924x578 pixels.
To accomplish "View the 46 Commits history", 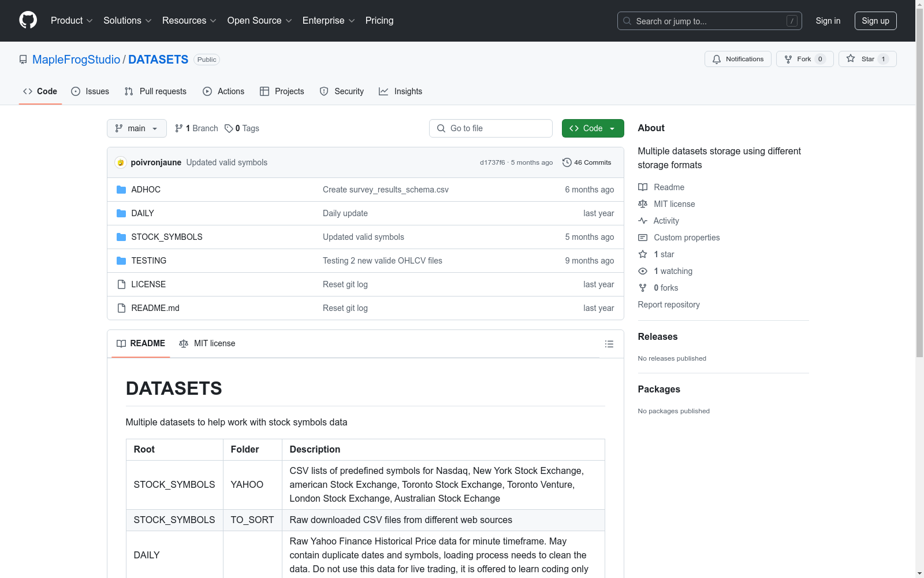I will click(x=587, y=162).
